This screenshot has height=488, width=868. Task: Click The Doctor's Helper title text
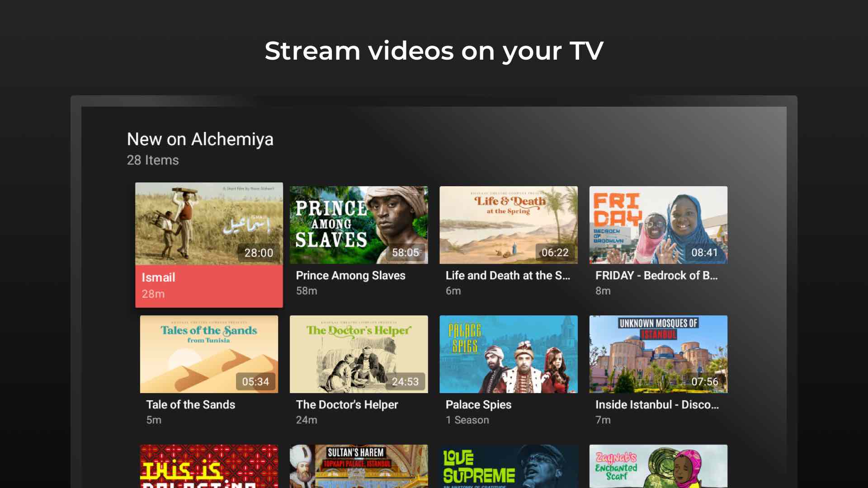tap(347, 405)
